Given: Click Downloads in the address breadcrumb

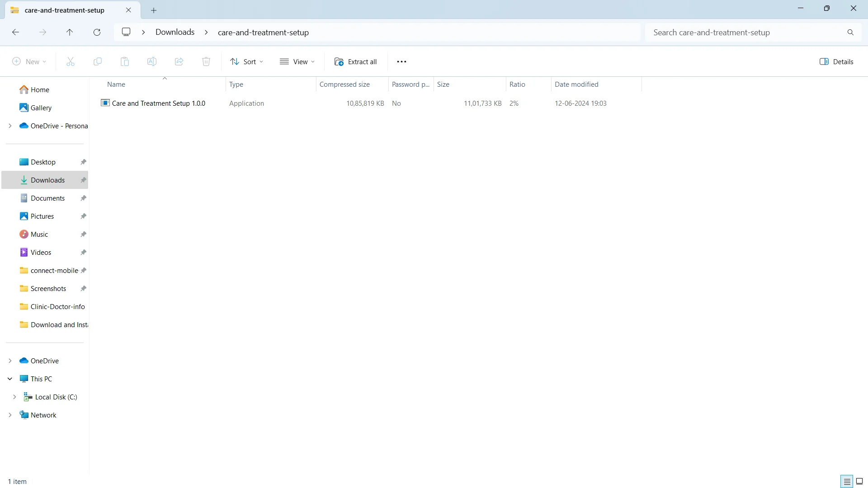Looking at the screenshot, I should click(x=175, y=32).
